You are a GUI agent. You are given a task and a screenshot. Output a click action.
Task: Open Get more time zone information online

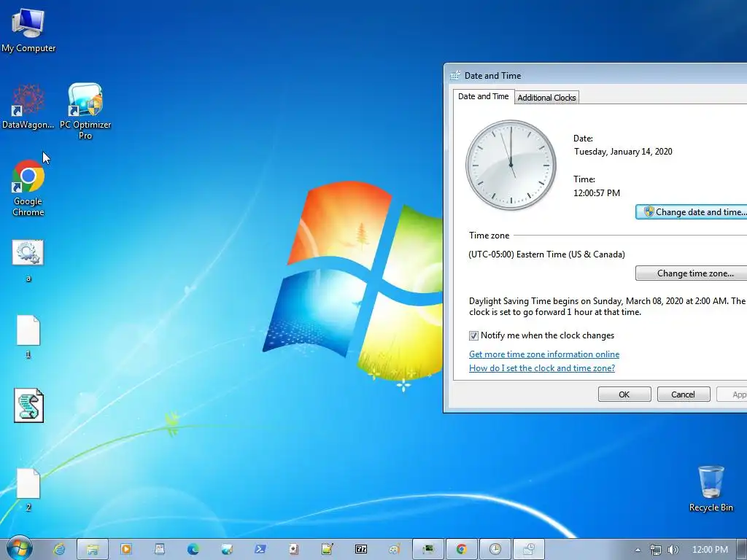click(544, 354)
